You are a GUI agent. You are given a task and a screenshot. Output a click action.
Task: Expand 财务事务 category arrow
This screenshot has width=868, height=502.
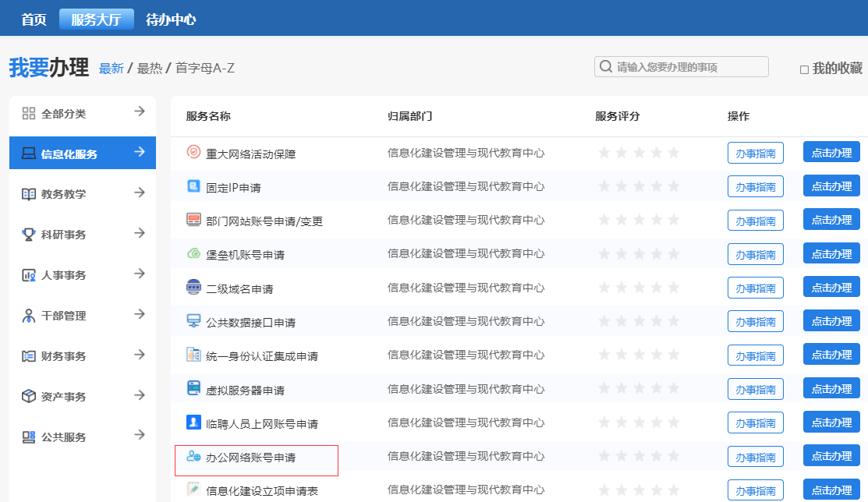click(x=140, y=355)
